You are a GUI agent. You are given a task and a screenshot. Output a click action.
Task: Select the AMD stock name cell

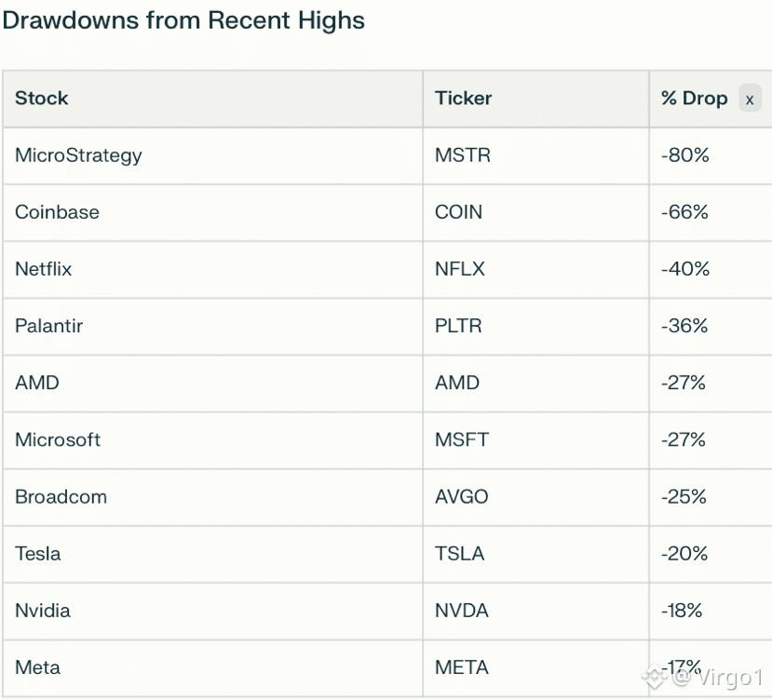(x=213, y=384)
